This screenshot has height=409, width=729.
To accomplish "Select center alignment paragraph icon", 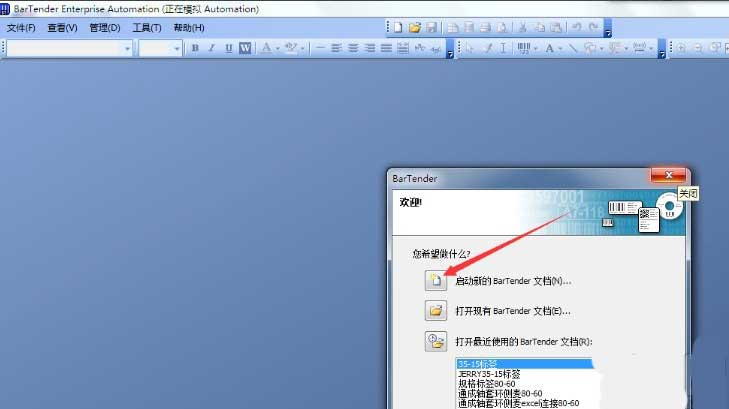I will coord(353,48).
